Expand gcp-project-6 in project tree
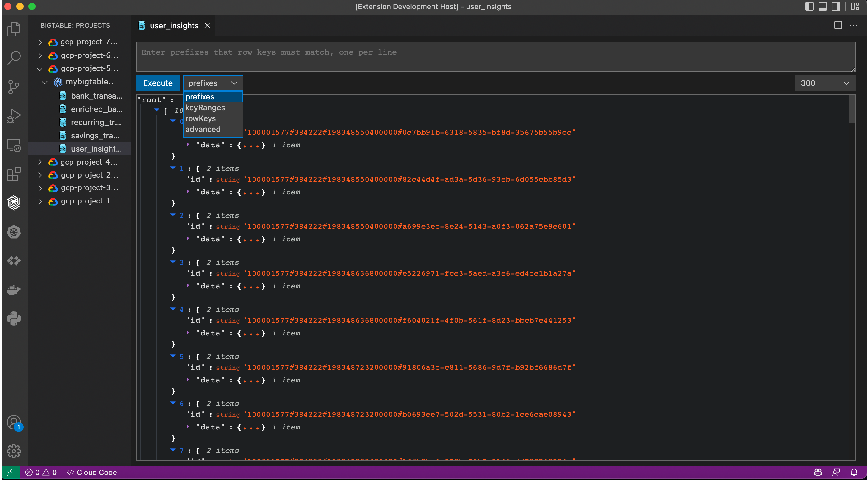 40,55
